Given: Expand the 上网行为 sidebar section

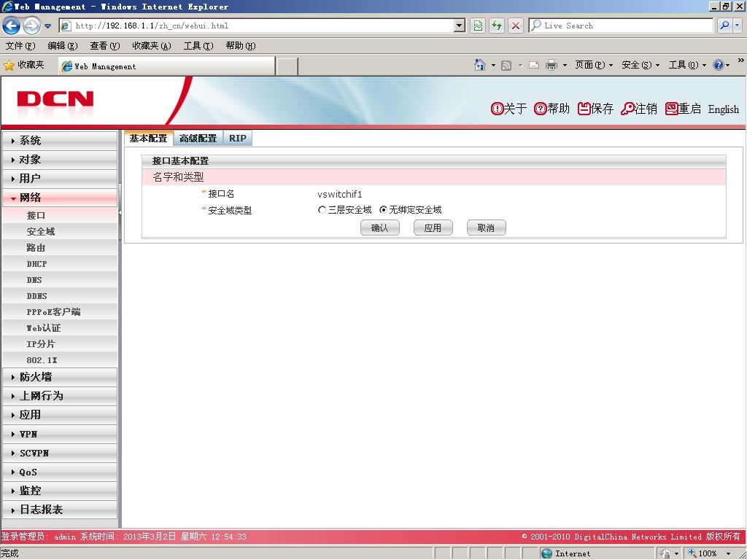Looking at the screenshot, I should tap(60, 396).
